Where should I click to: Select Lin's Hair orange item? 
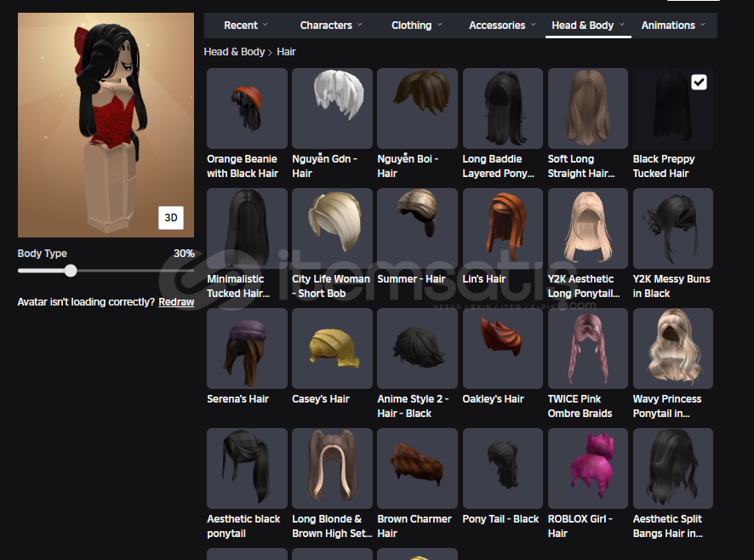502,229
